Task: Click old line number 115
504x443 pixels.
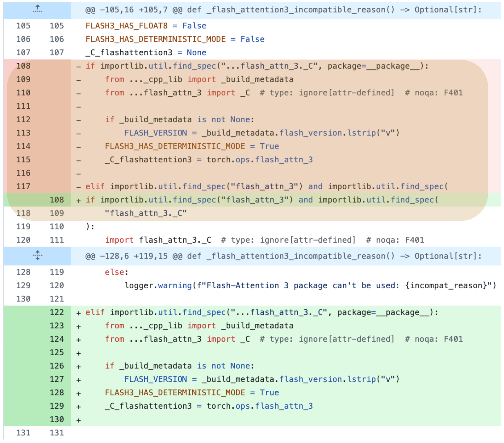Action: pyautogui.click(x=23, y=160)
